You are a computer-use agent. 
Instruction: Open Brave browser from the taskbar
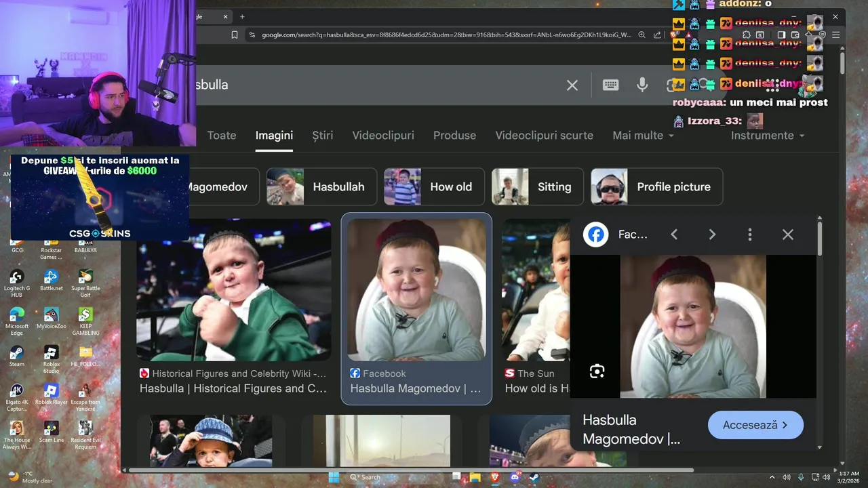(x=494, y=477)
